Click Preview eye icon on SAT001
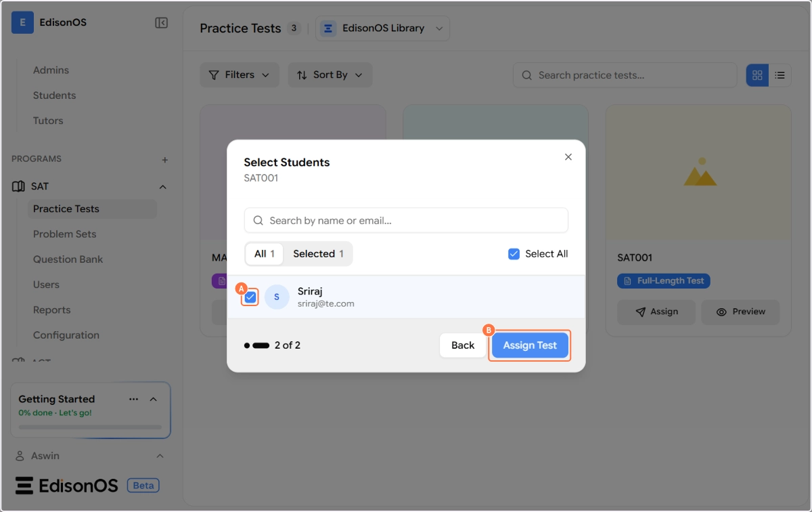 (x=721, y=312)
